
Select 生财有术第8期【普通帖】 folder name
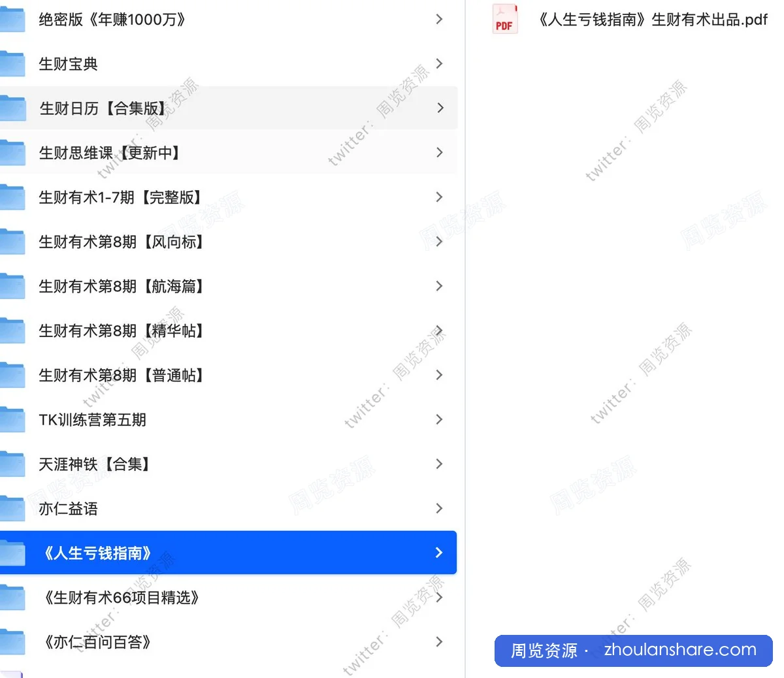pos(123,375)
